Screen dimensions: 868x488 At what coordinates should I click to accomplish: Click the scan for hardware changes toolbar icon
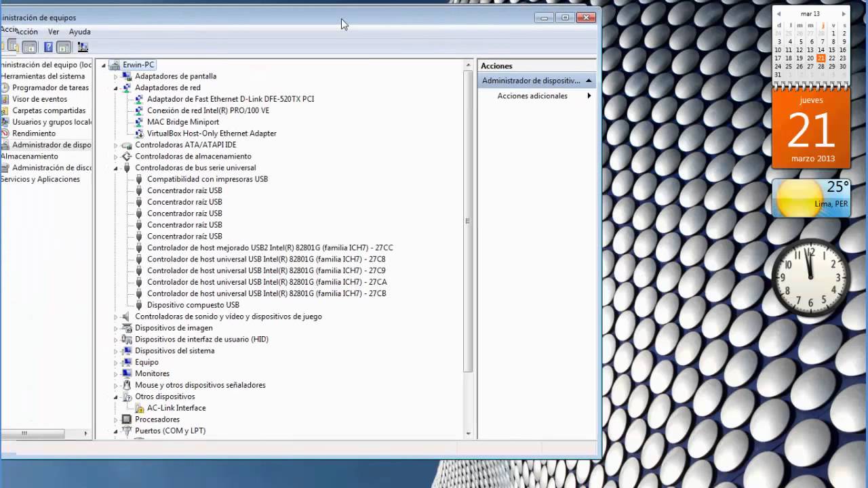tap(83, 47)
